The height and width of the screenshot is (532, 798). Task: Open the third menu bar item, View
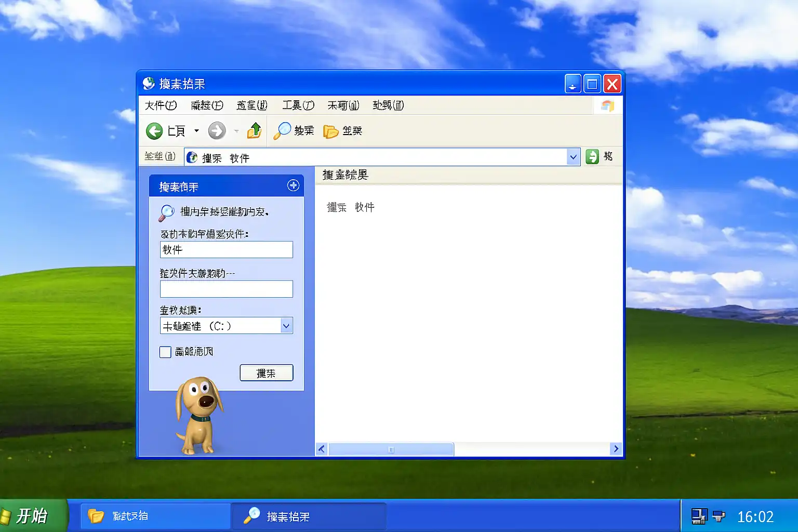coord(252,105)
